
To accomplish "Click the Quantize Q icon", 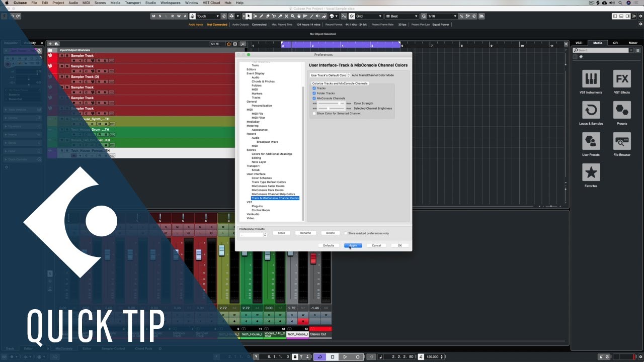I will pyautogui.click(x=423, y=16).
